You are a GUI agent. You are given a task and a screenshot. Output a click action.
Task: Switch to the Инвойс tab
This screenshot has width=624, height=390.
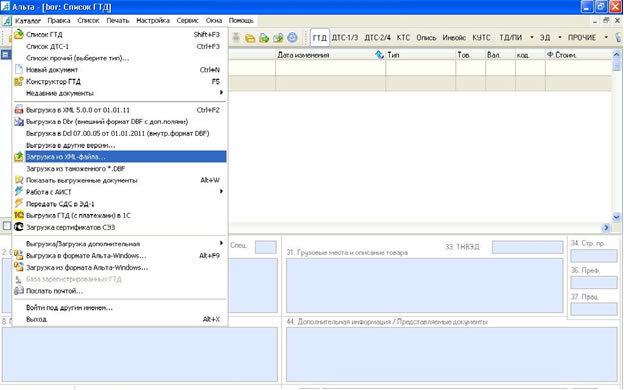click(x=454, y=37)
